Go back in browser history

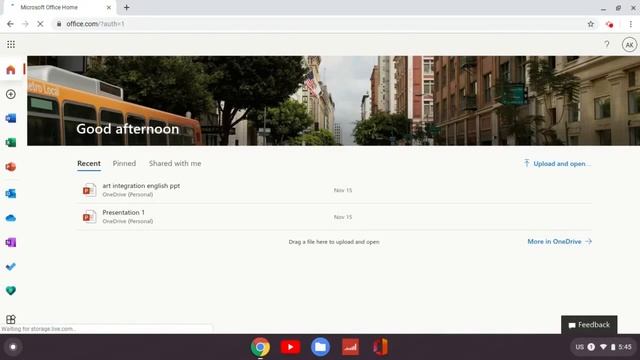[10, 24]
